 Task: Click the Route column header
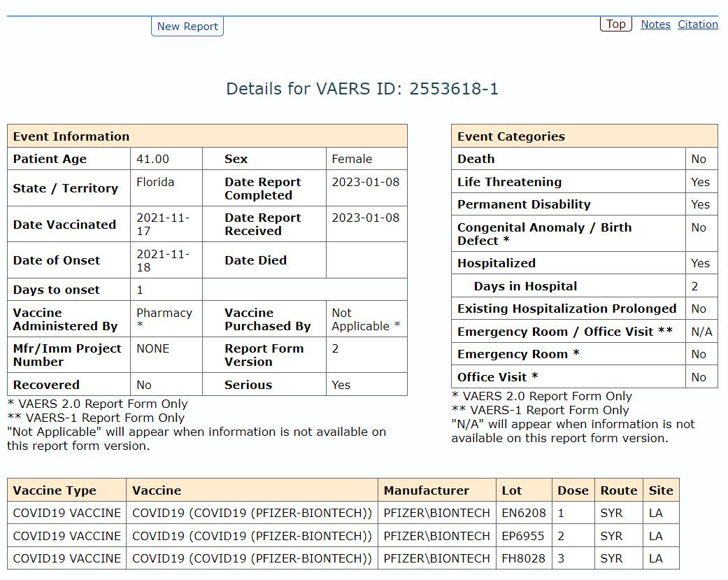[x=618, y=490]
